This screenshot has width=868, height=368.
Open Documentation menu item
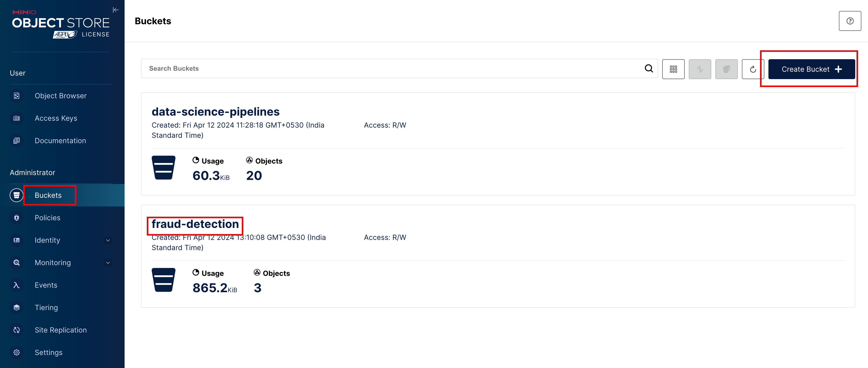coord(60,141)
